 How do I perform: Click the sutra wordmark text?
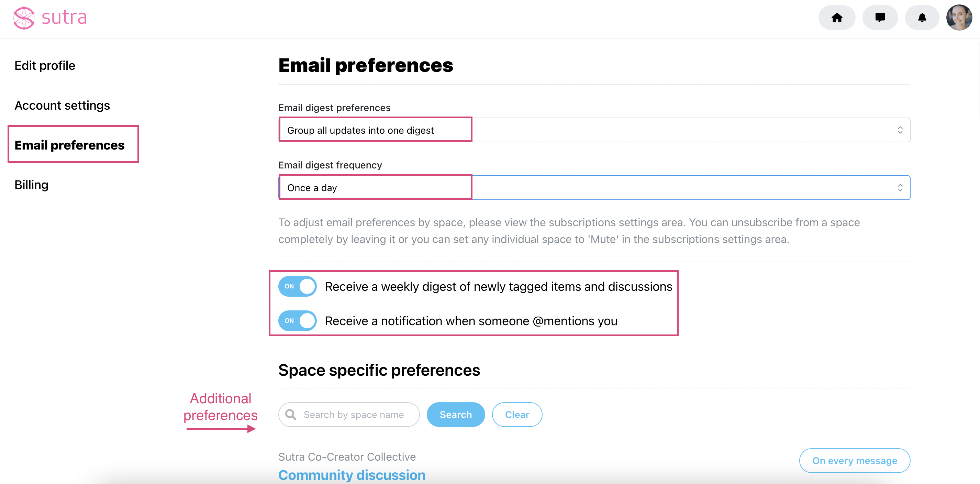pos(64,18)
